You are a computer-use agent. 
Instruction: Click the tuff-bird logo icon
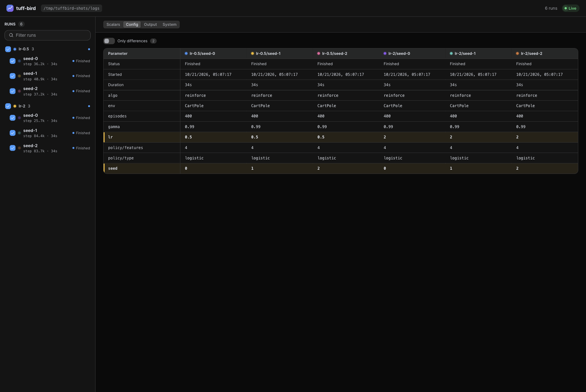(x=10, y=8)
